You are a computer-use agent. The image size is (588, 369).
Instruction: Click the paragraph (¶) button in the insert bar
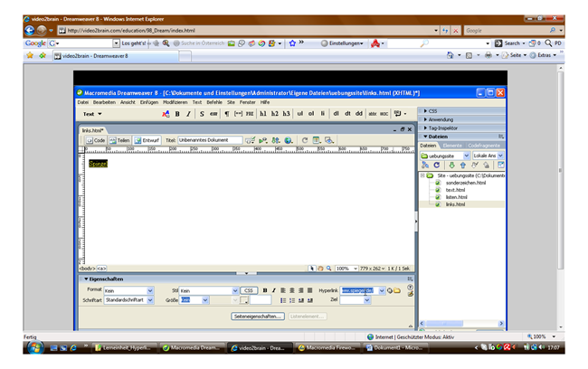[x=227, y=114]
